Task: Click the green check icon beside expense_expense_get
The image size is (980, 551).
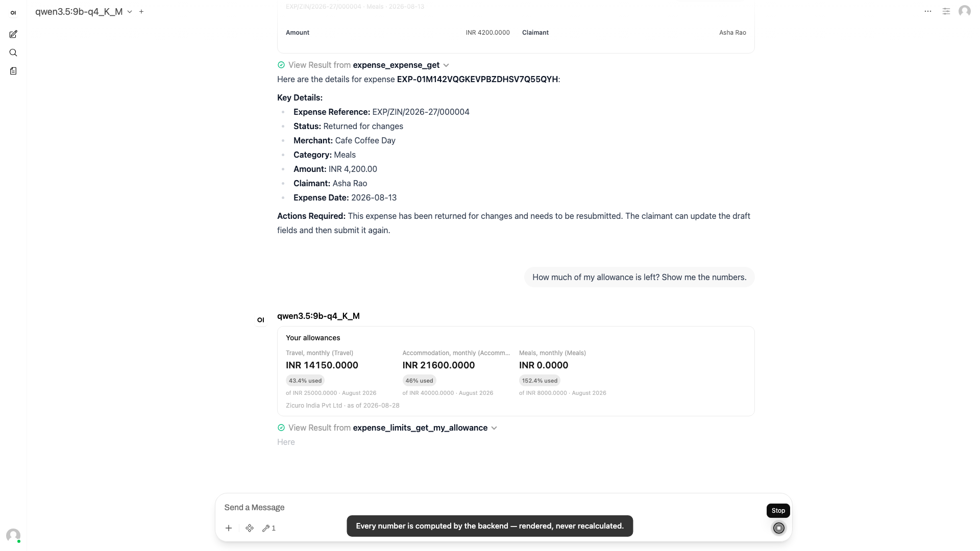Action: (x=281, y=65)
